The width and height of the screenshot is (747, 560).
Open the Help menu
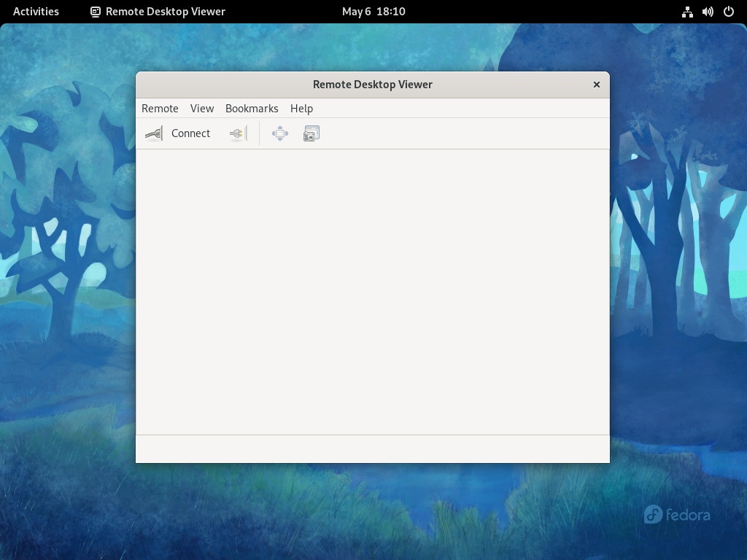pyautogui.click(x=301, y=109)
